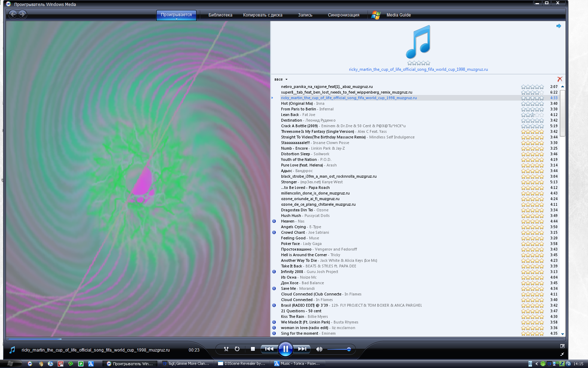Expand the Проигрывается tab dropdown arrow
Screen dimensions: 588x368
(176, 19)
